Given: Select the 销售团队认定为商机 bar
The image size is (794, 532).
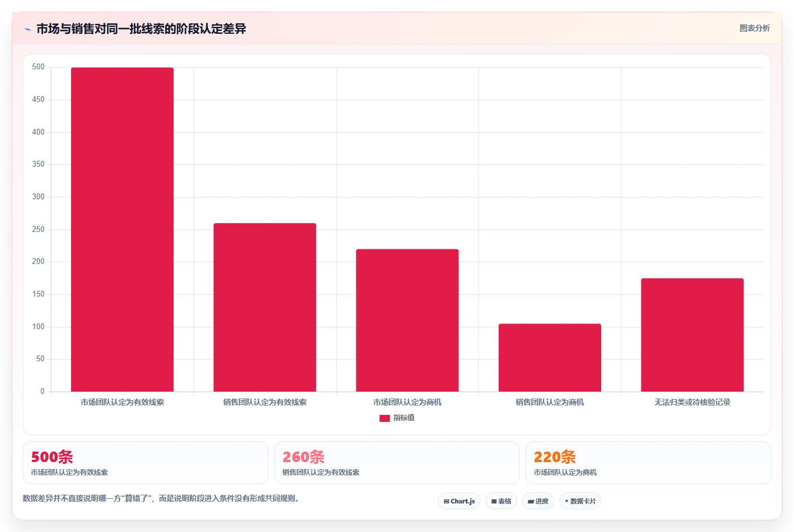Looking at the screenshot, I should click(x=550, y=358).
